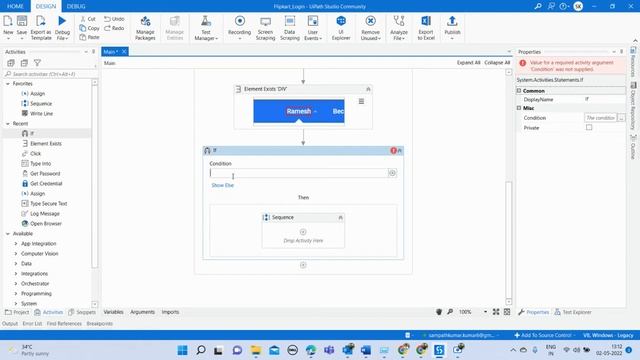Screen dimensions: 640x360
Task: Collapse the Element Exists activity
Action: 368,89
